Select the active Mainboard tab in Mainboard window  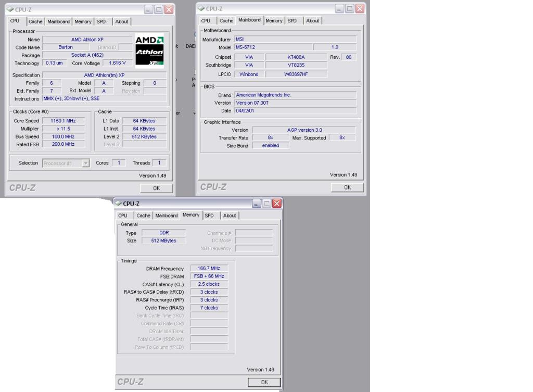(x=249, y=20)
